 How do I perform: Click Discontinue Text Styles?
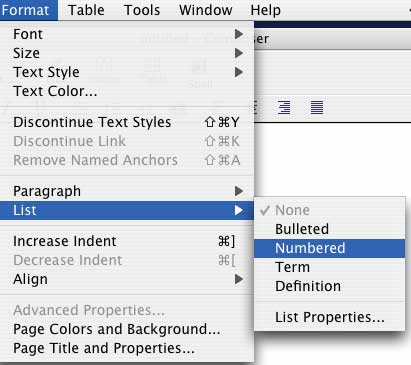pos(127,122)
